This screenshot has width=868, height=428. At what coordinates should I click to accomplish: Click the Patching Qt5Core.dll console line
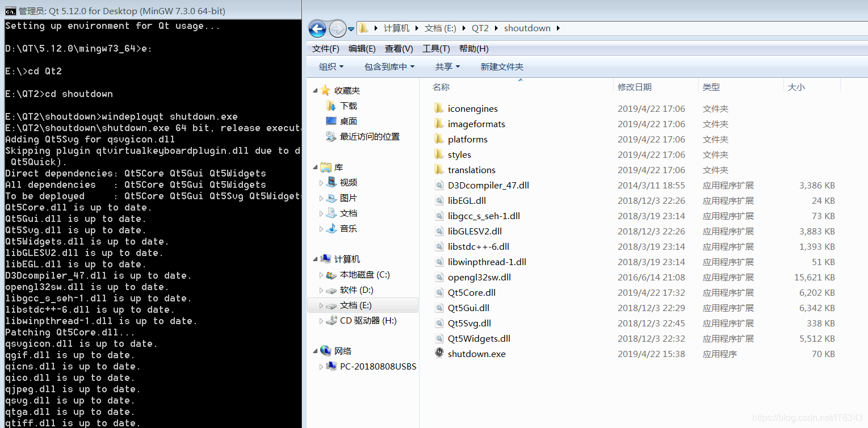point(70,332)
